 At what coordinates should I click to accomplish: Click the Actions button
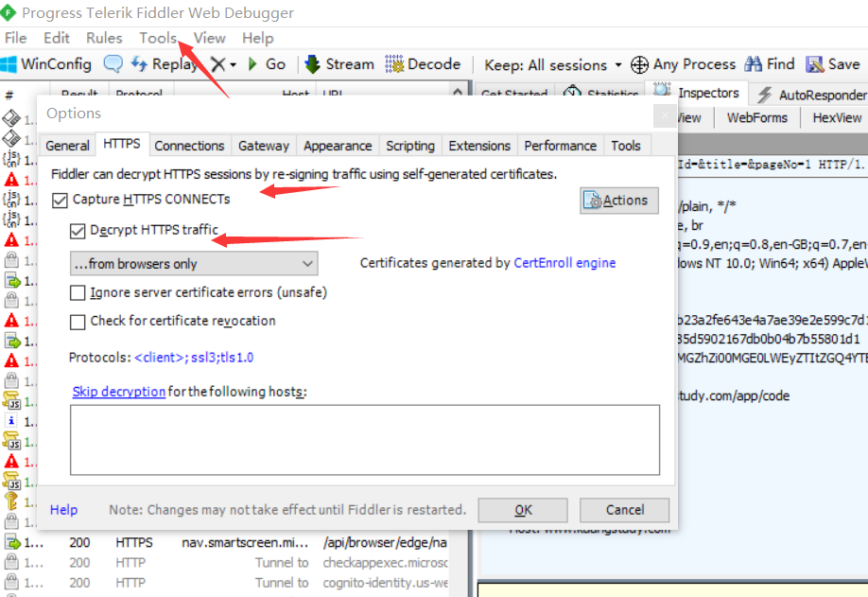pyautogui.click(x=618, y=200)
